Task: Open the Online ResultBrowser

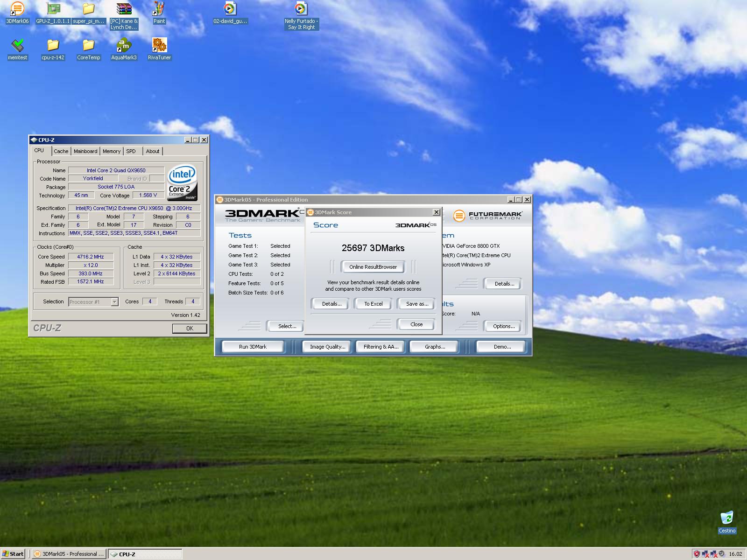Action: (x=373, y=267)
